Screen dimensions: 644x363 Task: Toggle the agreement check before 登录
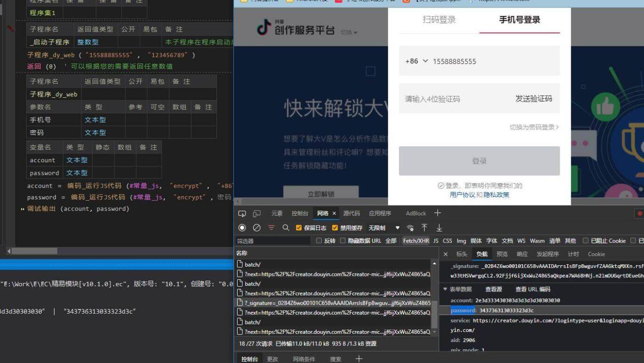[441, 186]
